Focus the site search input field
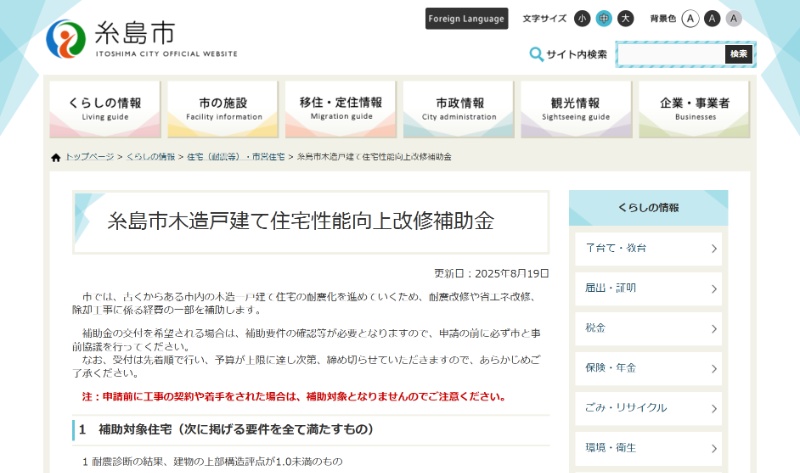Screen dimensions: 800x473 [670, 54]
